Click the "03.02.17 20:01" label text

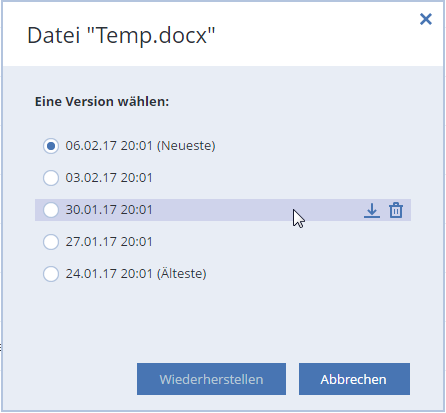click(109, 178)
